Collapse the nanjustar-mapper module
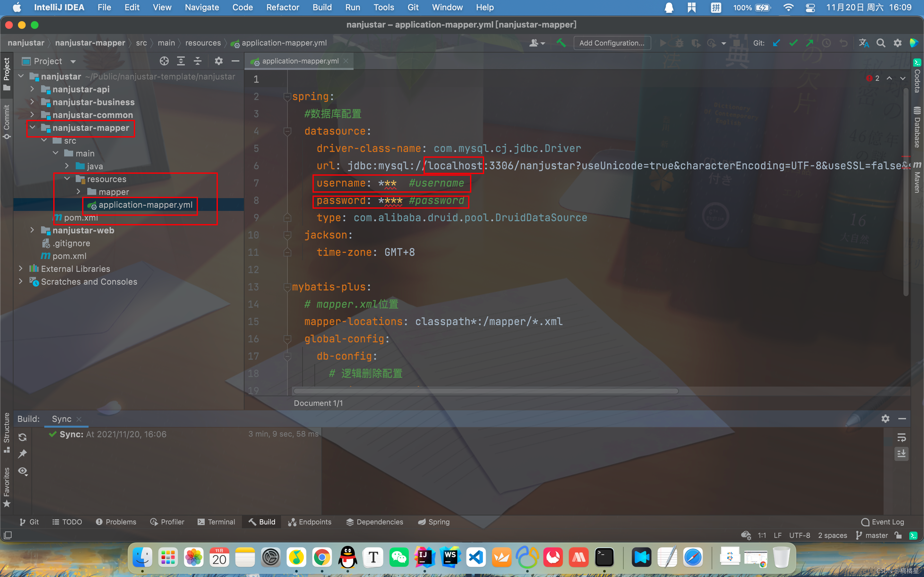924x577 pixels. click(x=32, y=128)
